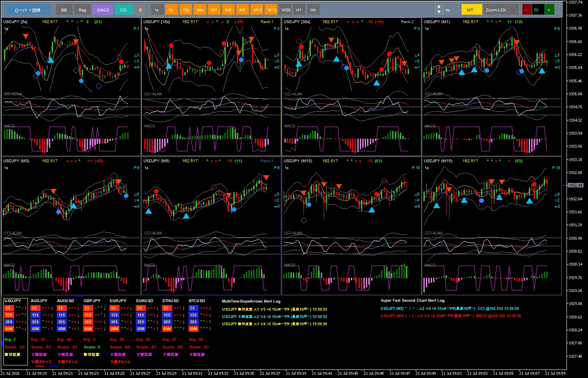Click the 15S box under ETHUSD

point(167,315)
